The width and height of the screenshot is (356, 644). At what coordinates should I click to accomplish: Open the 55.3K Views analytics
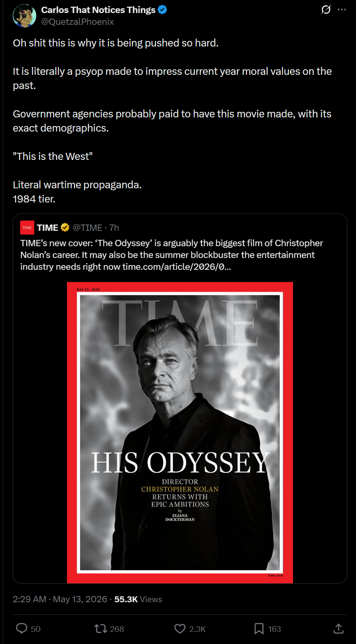point(138,599)
